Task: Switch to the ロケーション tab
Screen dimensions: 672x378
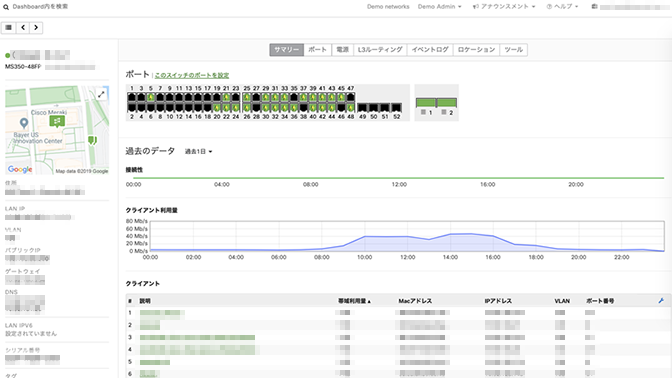Action: click(476, 50)
